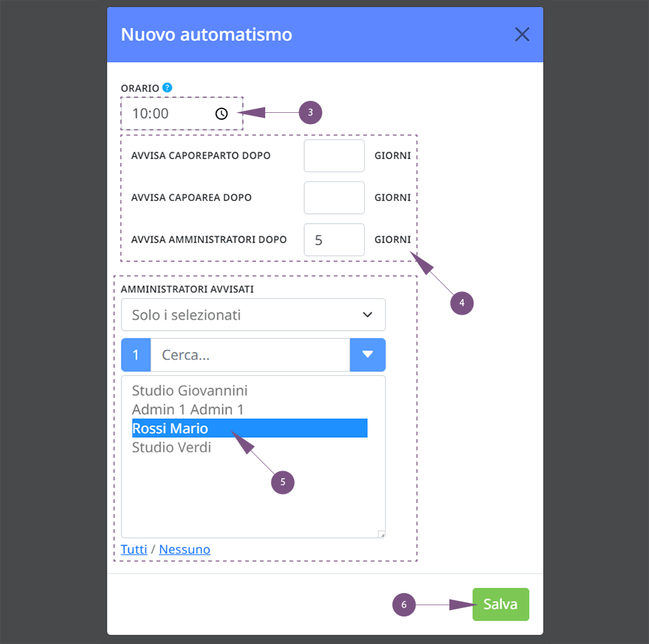Click the Avvisa Caporeparto Dopo days field

(334, 156)
